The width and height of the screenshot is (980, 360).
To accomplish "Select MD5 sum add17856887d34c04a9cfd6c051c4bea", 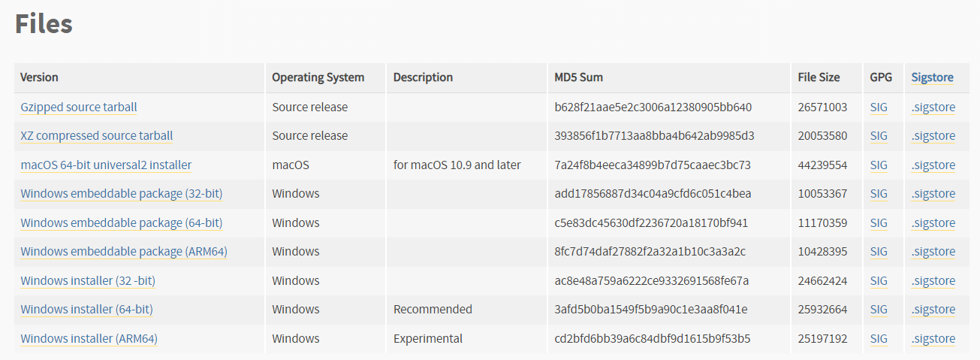I will (x=653, y=194).
